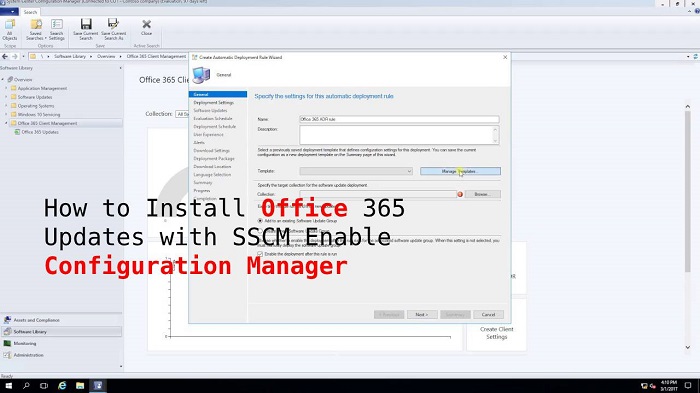Open Task View from the taskbar
700x393 pixels.
(44, 385)
